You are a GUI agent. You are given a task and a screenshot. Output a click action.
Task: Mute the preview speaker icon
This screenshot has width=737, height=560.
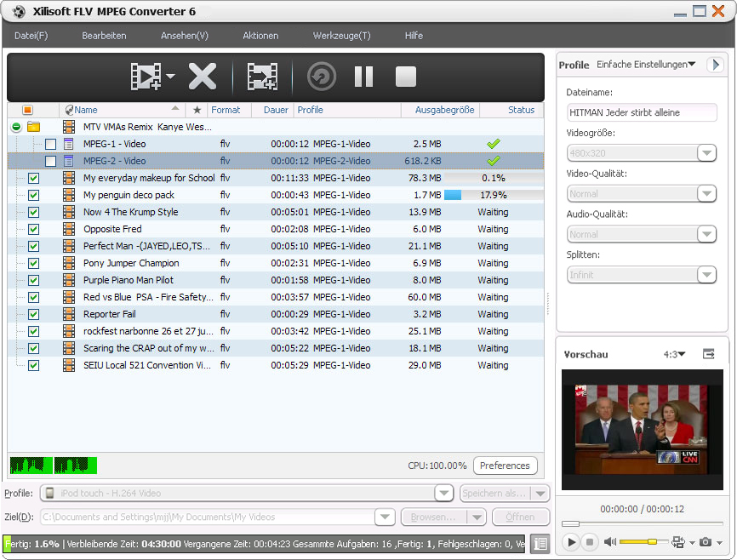pyautogui.click(x=609, y=542)
